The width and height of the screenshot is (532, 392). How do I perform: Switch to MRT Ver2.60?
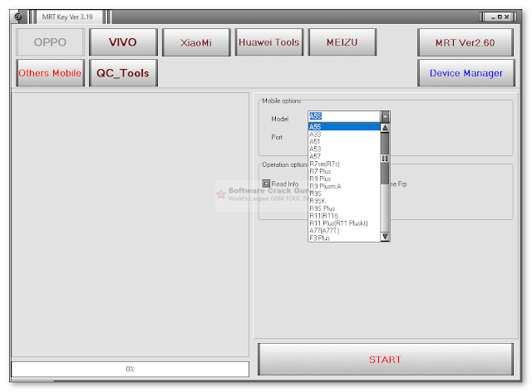pyautogui.click(x=465, y=42)
